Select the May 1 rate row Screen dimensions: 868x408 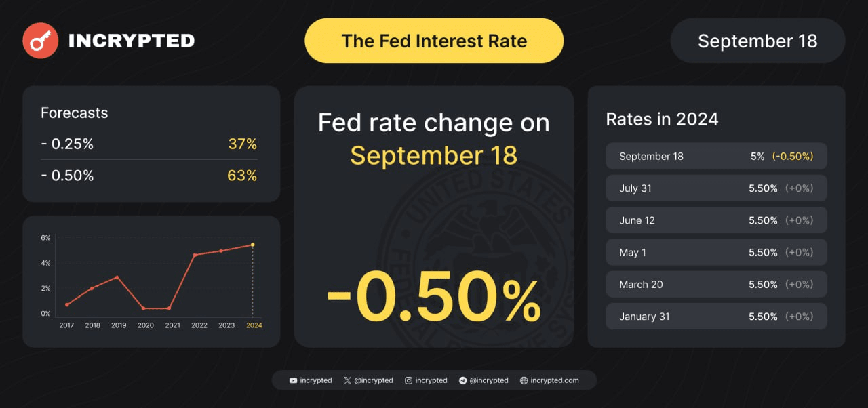(716, 252)
